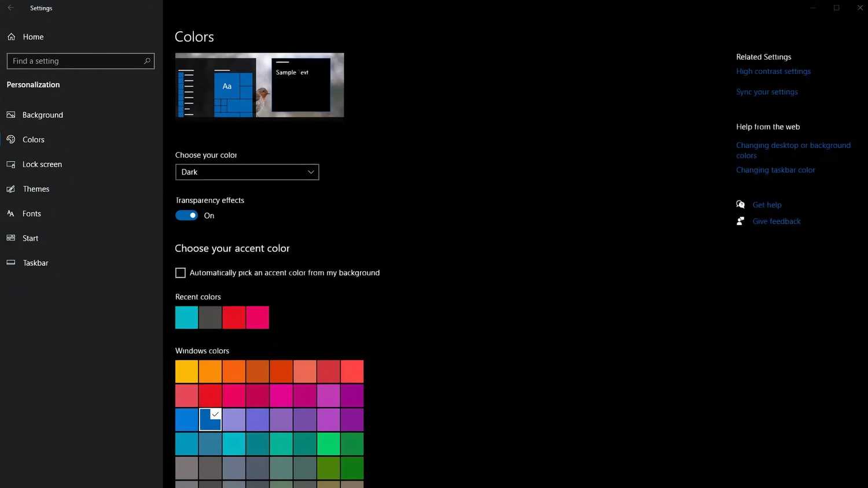
Task: Open Sync your settings link
Action: coord(767,92)
